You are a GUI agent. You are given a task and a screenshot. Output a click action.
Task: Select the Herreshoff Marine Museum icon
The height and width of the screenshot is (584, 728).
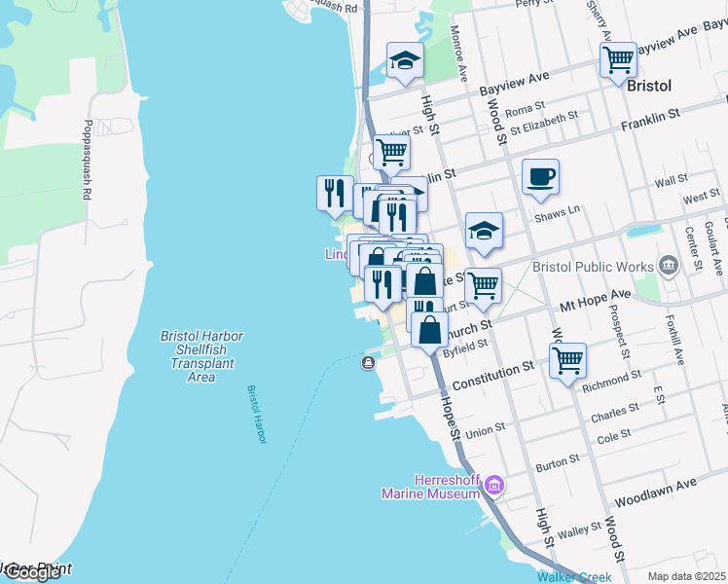[x=494, y=485]
